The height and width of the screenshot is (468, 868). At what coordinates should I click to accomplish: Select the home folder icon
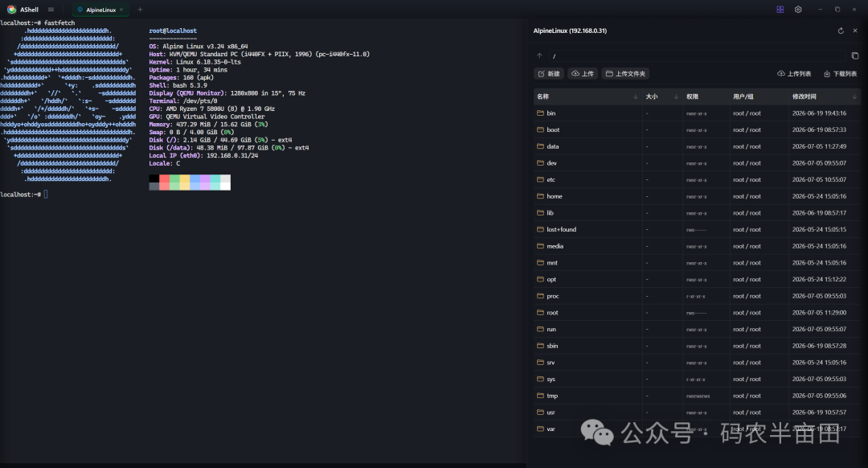[x=540, y=196]
